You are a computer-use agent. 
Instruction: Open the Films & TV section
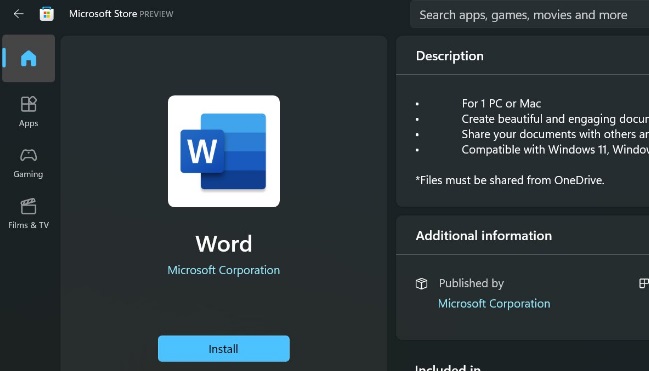(29, 214)
